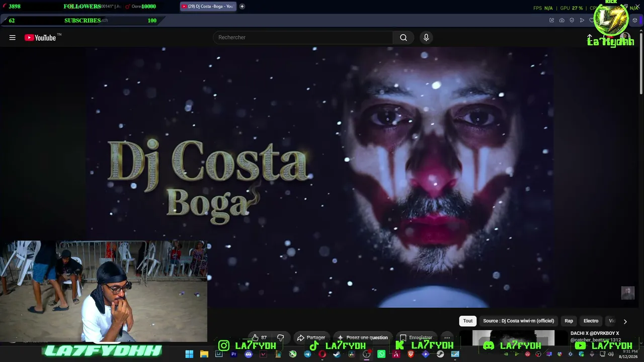The image size is (644, 362).
Task: Click the Dj Costa Boga video player
Action: (319, 177)
